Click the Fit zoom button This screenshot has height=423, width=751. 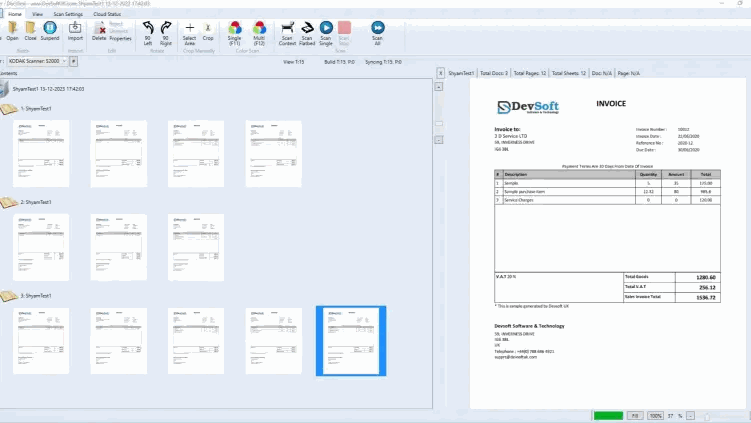point(635,416)
